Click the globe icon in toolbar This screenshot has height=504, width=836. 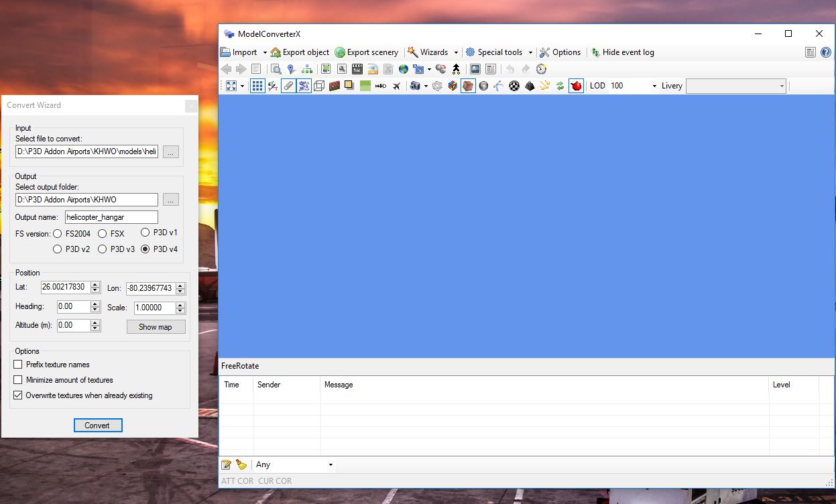click(x=404, y=69)
